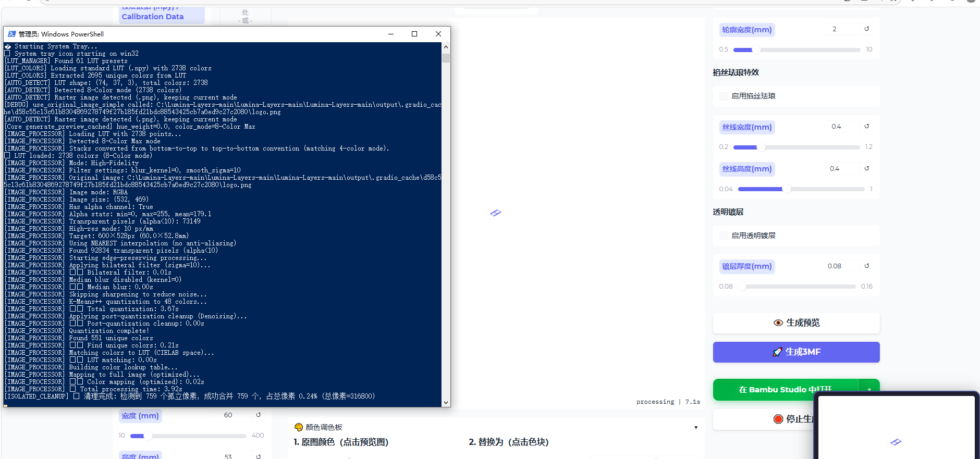Screen dimensions: 980x459
Task: Click the 丝线高度 slider track
Action: [x=801, y=189]
